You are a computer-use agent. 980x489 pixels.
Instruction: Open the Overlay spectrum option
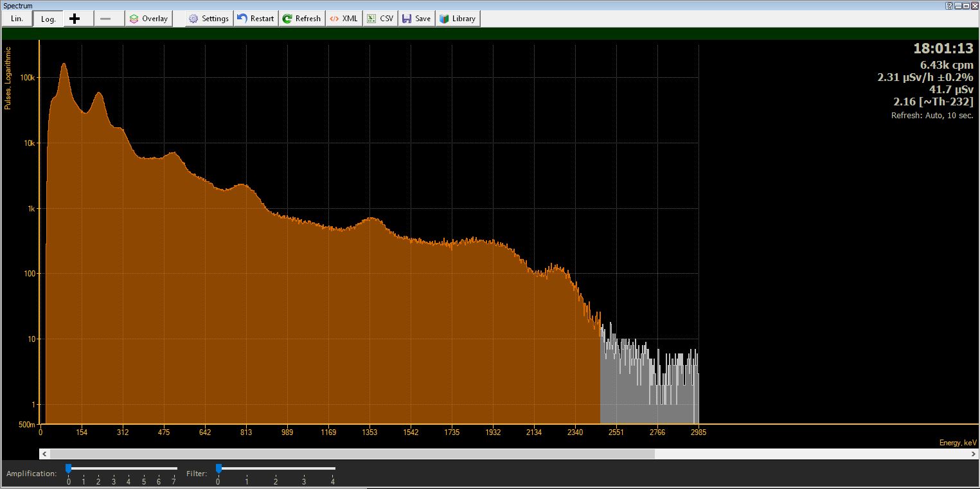(x=149, y=19)
